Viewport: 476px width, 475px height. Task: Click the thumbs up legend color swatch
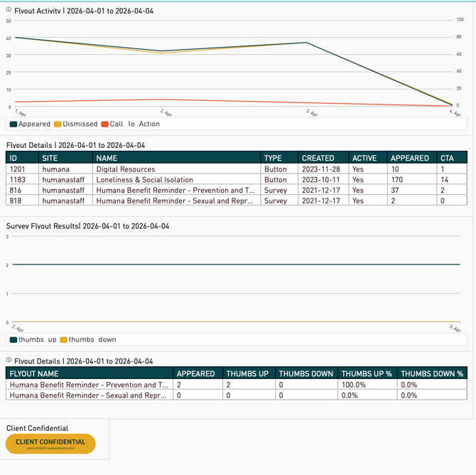[x=13, y=340]
